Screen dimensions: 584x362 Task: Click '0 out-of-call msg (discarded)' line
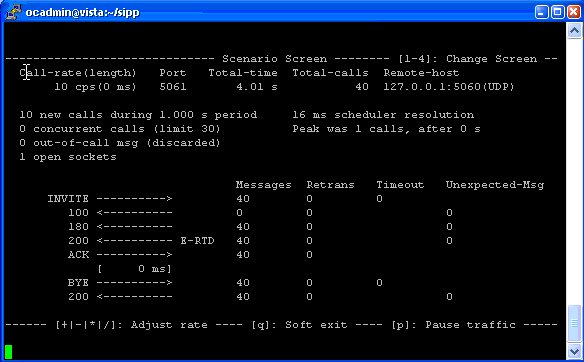coord(120,143)
